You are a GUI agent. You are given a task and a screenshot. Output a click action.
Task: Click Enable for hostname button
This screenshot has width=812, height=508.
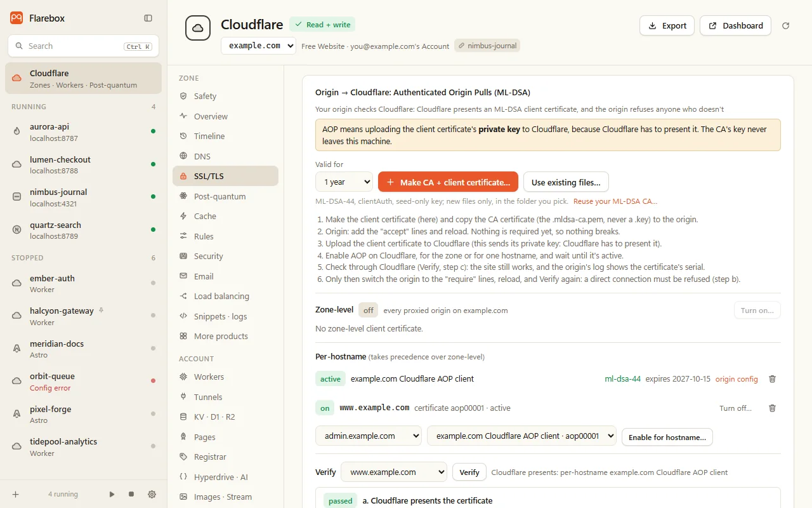tap(667, 438)
